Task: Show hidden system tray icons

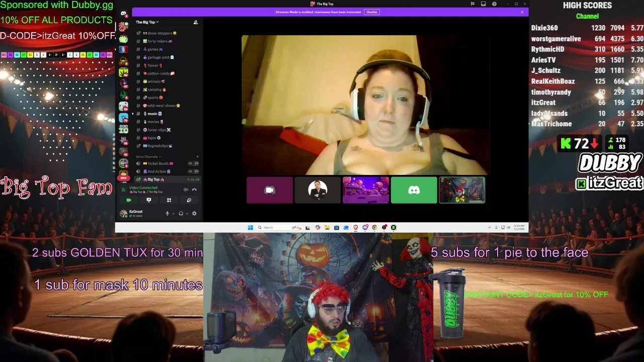Action: click(490, 227)
